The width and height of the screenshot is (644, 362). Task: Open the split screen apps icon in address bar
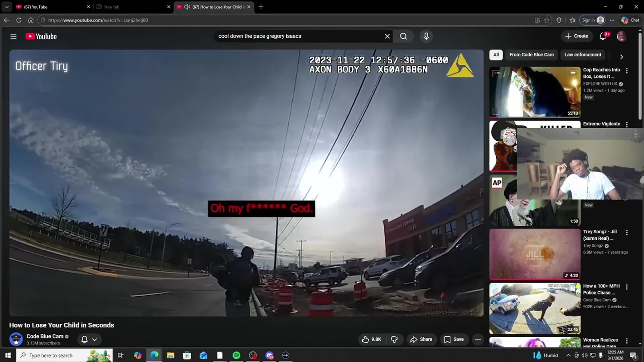coord(537,20)
